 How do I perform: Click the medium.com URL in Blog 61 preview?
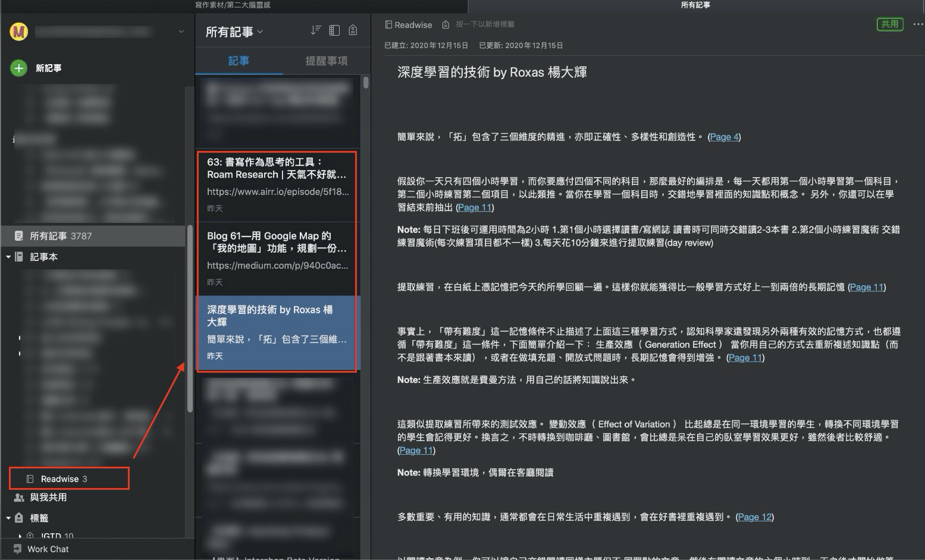[278, 266]
